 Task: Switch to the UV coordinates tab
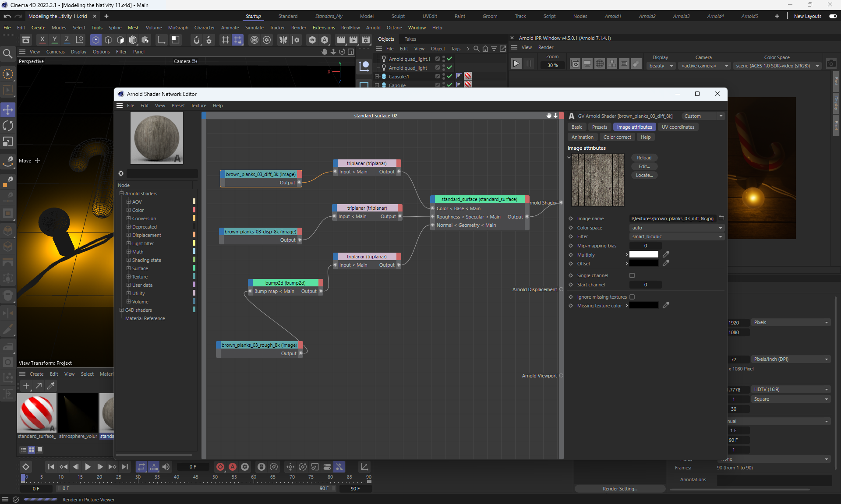click(x=678, y=127)
